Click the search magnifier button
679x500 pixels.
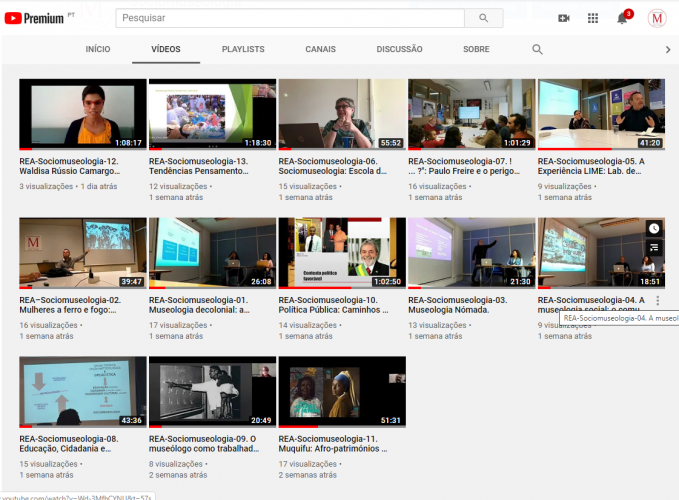point(484,18)
